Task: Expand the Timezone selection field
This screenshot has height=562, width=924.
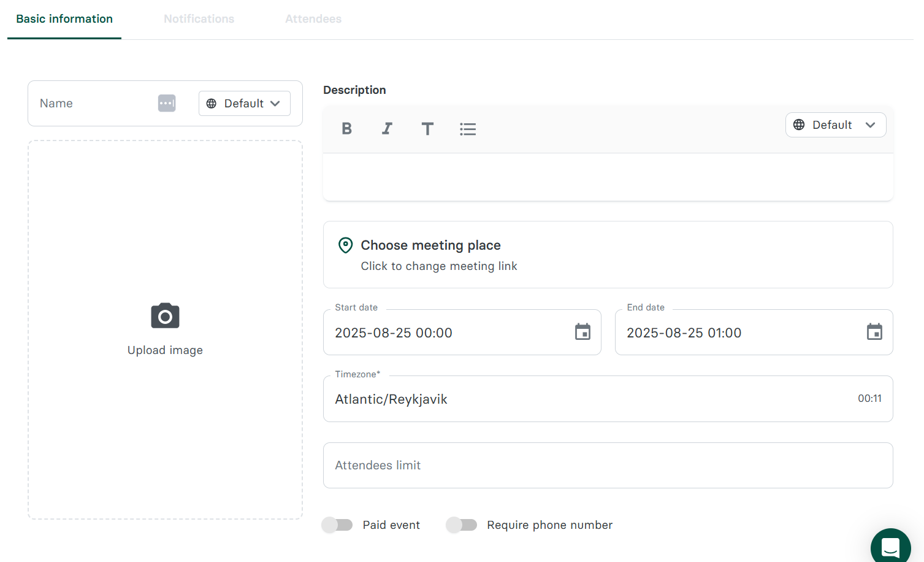Action: tap(608, 399)
